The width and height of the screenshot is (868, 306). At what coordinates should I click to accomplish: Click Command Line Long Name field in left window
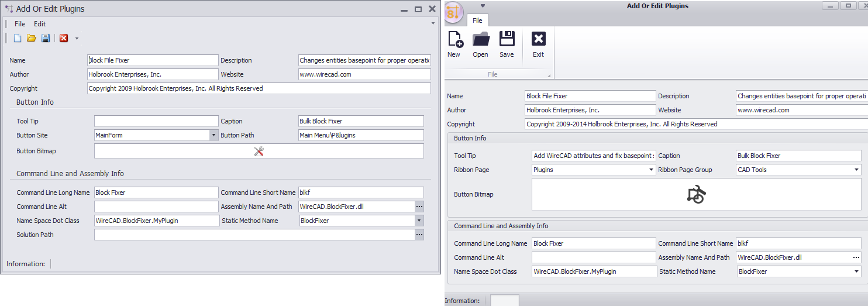156,192
